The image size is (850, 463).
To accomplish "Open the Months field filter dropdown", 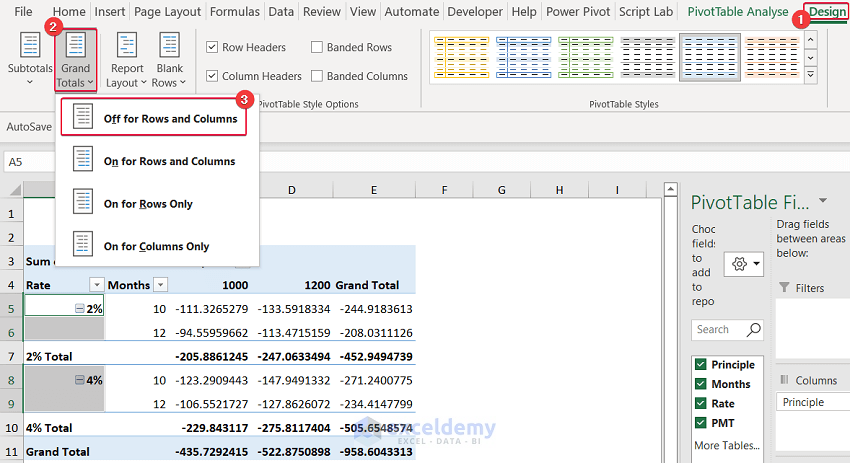I will pyautogui.click(x=160, y=285).
